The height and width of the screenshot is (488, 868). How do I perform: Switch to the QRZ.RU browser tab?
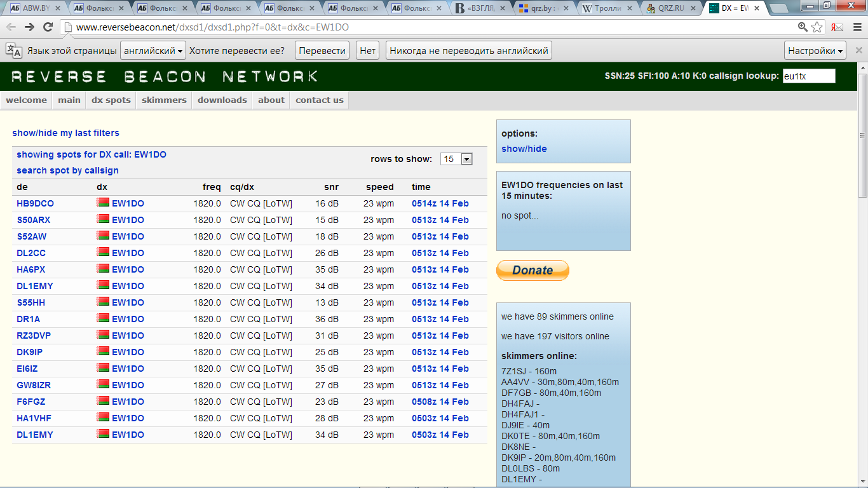point(671,8)
